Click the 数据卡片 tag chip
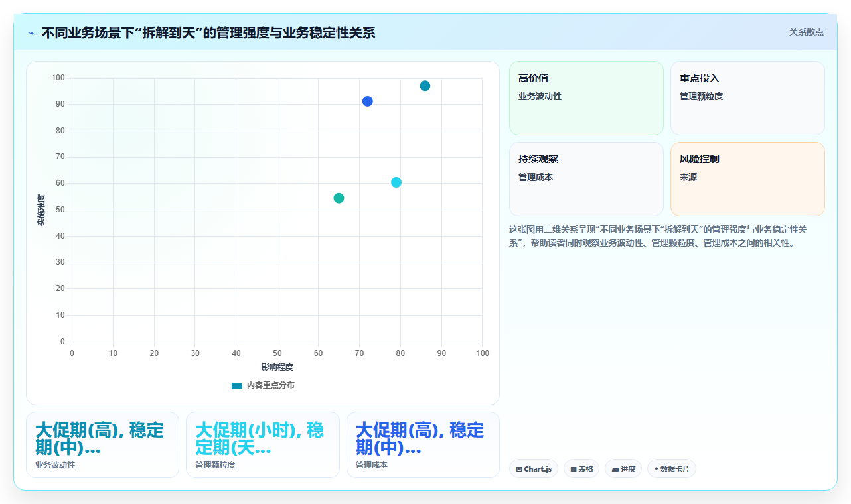 [672, 469]
